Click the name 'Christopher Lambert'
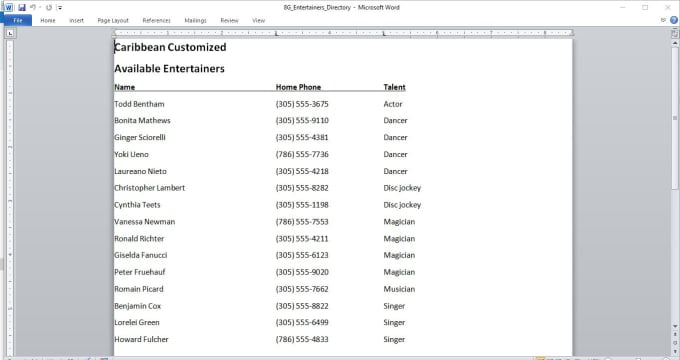The image size is (680, 360). pos(150,188)
